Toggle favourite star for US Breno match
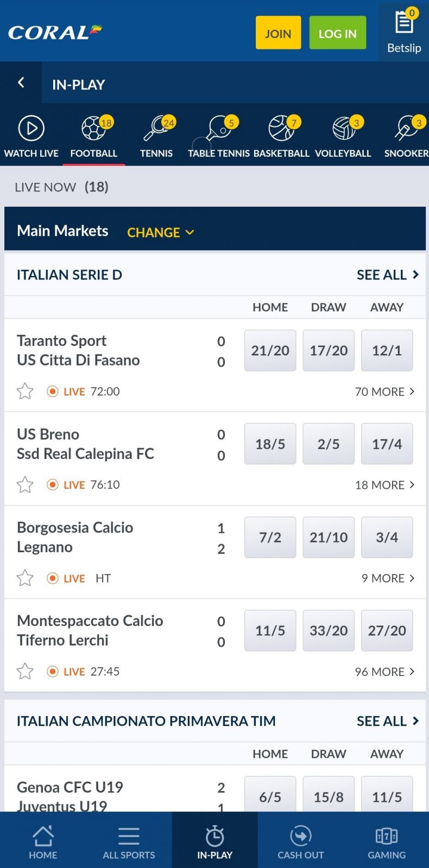The height and width of the screenshot is (868, 429). click(x=25, y=484)
